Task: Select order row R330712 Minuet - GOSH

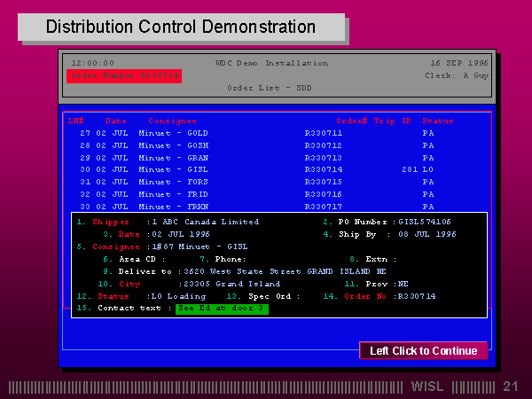Action: pos(257,145)
